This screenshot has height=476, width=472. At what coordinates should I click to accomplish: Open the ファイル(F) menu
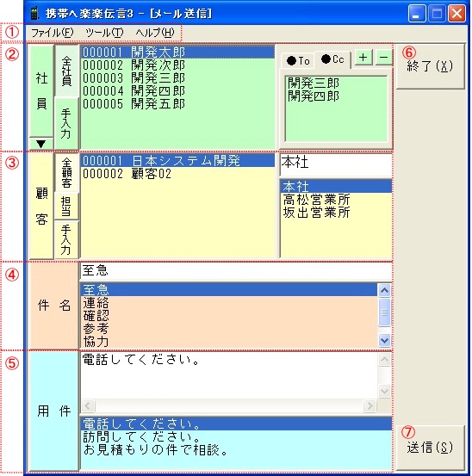click(53, 33)
